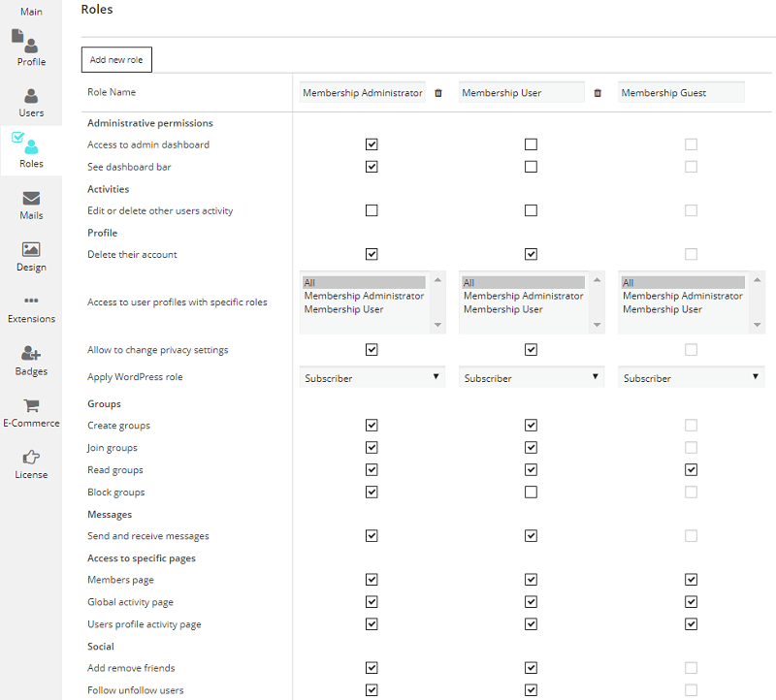Image resolution: width=776 pixels, height=700 pixels.
Task: Enable edit other users activity for Membership User
Action: click(531, 210)
